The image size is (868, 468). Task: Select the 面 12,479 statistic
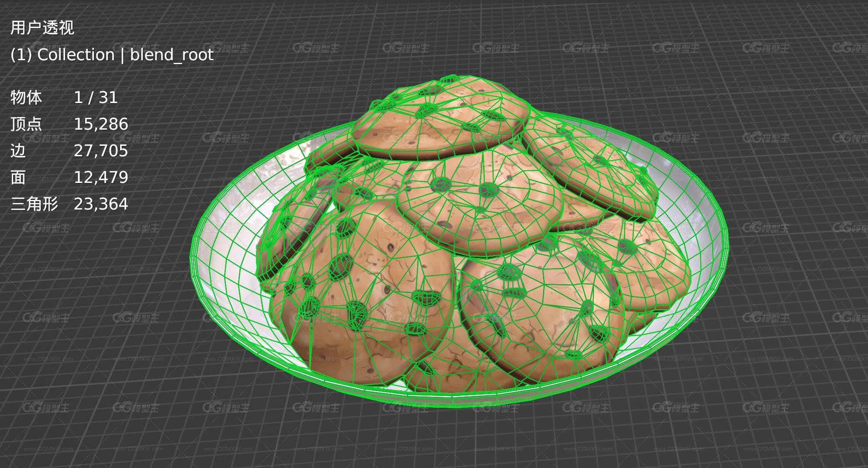click(69, 177)
